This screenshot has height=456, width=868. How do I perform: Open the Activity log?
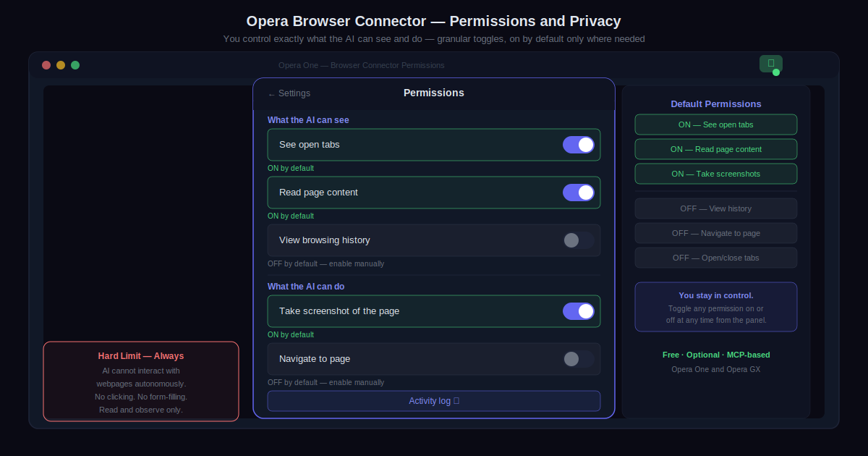tap(434, 401)
